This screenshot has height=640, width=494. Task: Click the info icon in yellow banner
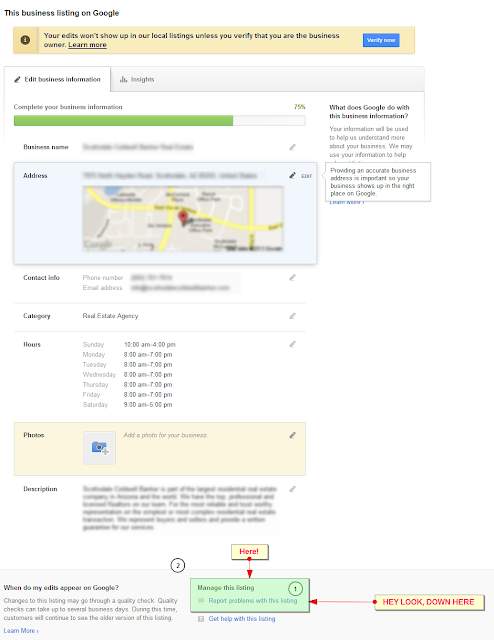(x=25, y=40)
